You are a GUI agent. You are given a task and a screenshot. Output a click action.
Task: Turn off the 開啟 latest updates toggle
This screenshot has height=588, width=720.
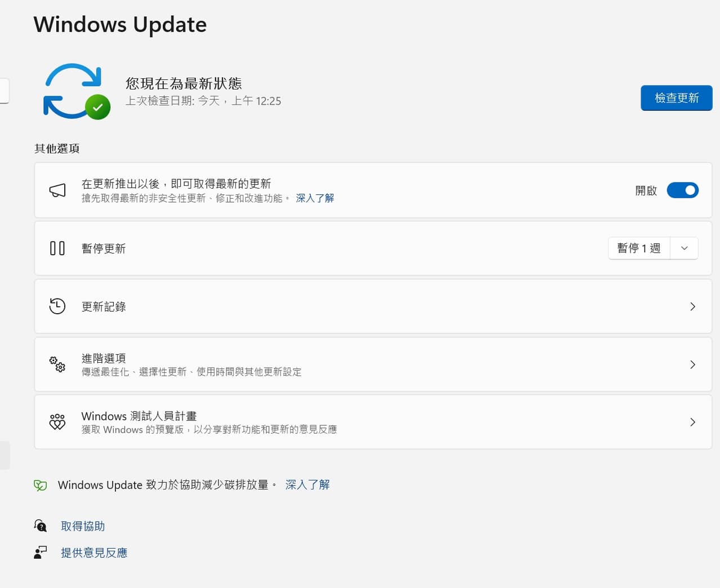(682, 190)
